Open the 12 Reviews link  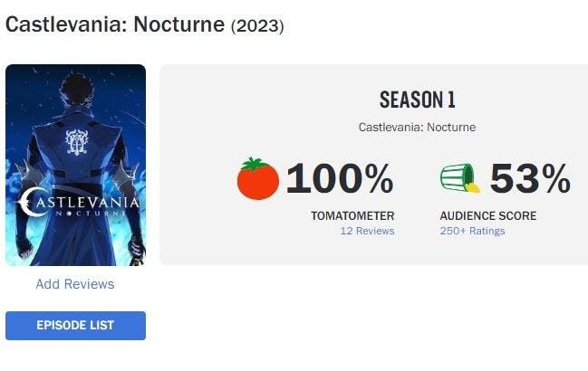(367, 231)
